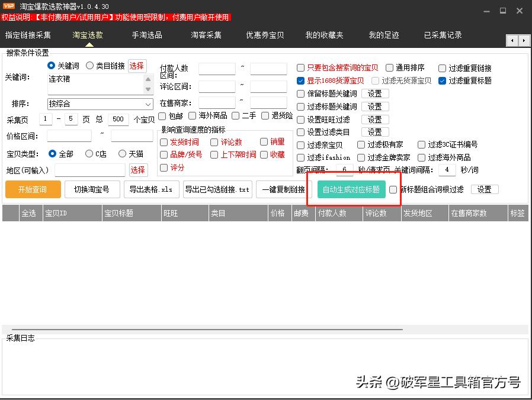The image size is (532, 400).
Task: Click the keyword box scroll-up arrow
Action: tap(148, 79)
